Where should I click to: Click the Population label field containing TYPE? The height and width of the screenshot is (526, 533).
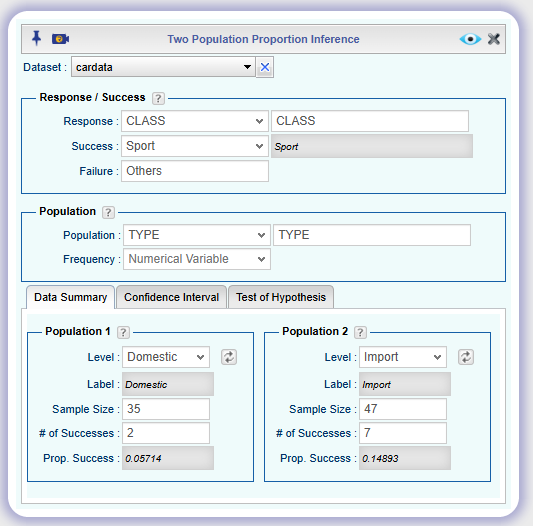(x=372, y=235)
